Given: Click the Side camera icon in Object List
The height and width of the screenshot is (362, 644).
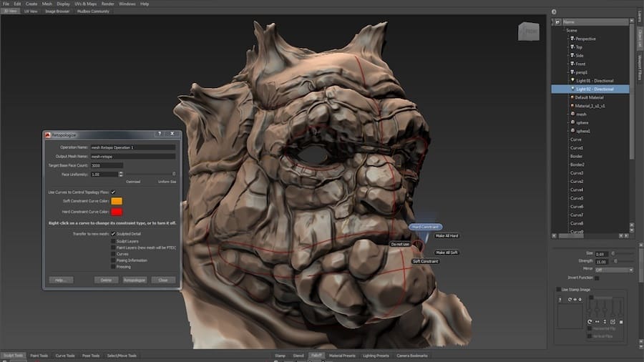Looking at the screenshot, I should point(572,55).
